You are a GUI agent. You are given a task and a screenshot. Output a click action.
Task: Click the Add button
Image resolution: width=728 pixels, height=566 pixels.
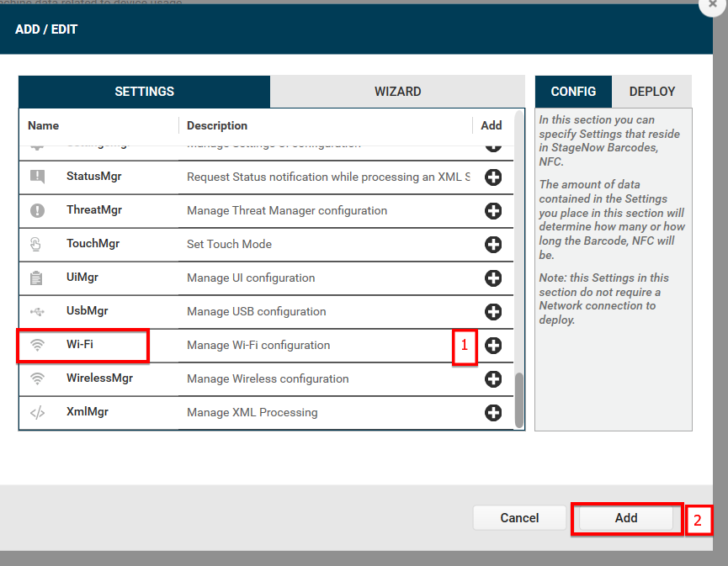click(626, 518)
